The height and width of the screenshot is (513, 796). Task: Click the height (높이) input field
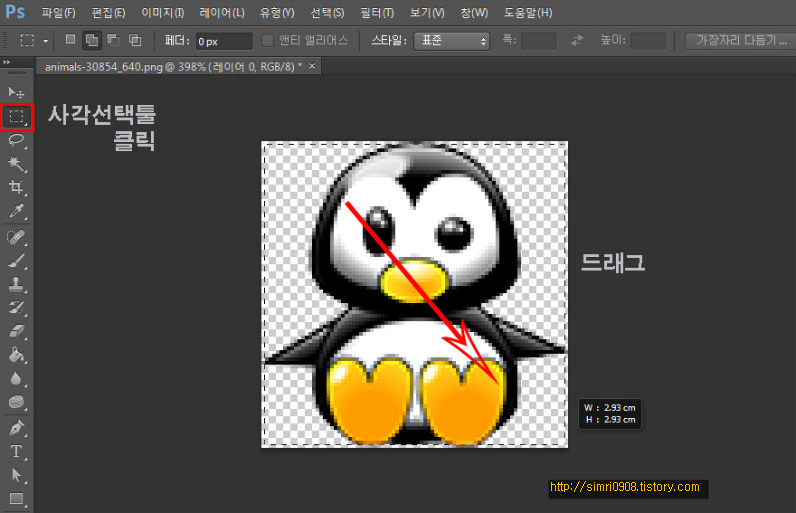pyautogui.click(x=648, y=41)
